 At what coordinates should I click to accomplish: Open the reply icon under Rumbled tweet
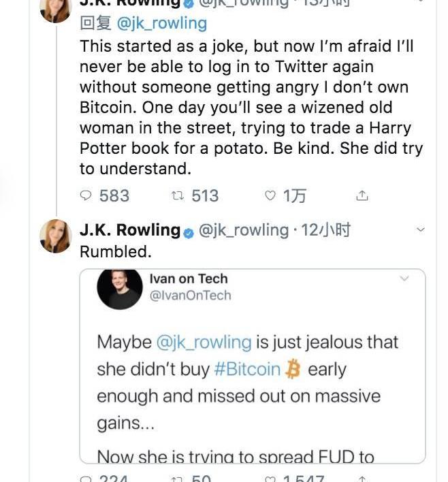click(x=86, y=479)
